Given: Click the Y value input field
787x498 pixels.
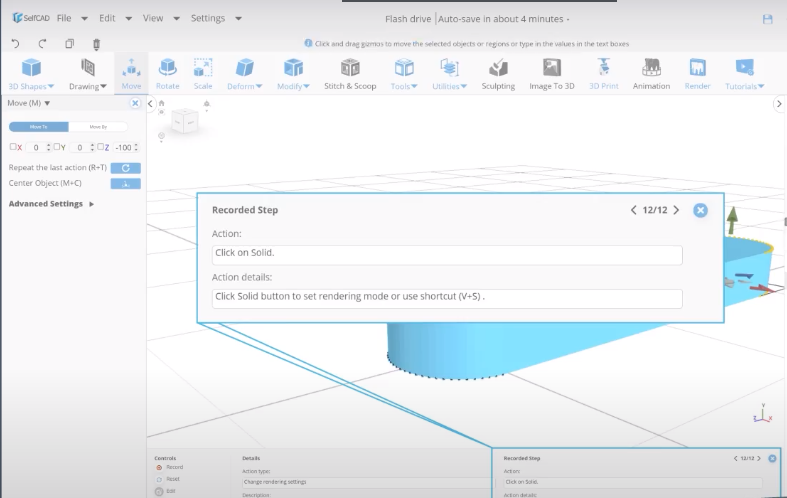Looking at the screenshot, I should (79, 147).
